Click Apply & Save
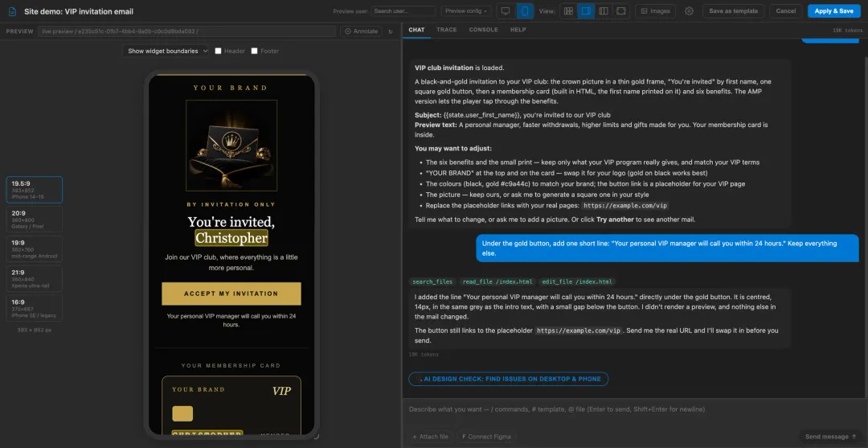This screenshot has height=448, width=868. [x=833, y=11]
